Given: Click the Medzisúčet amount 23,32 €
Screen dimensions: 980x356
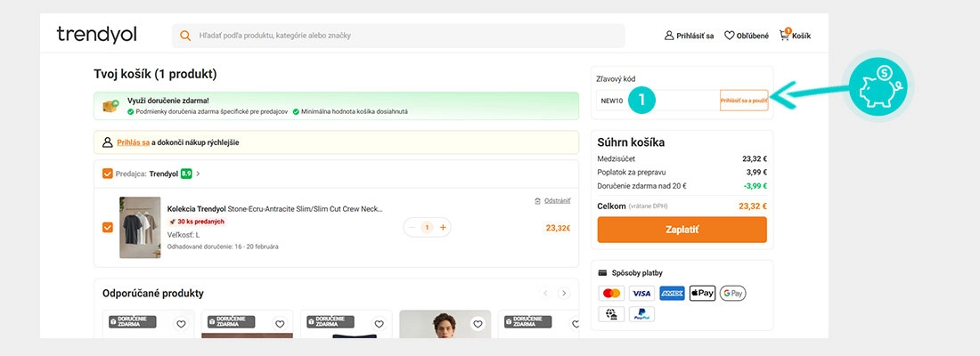Looking at the screenshot, I should coord(755,158).
